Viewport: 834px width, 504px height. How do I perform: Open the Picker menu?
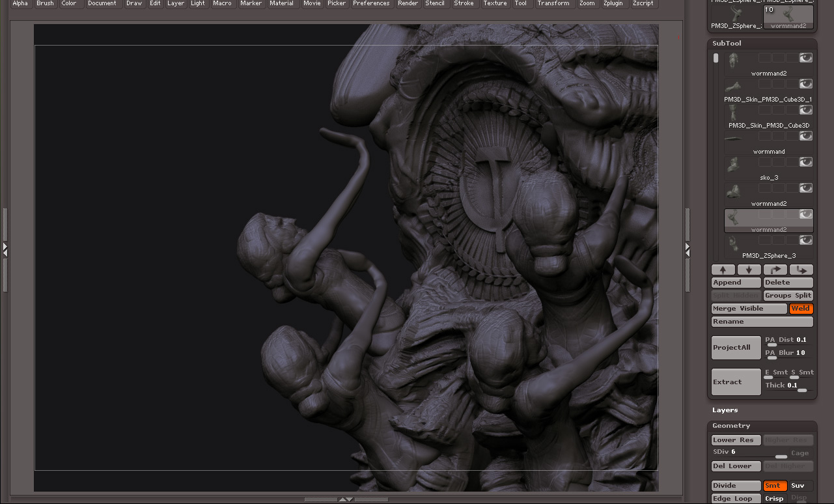337,4
